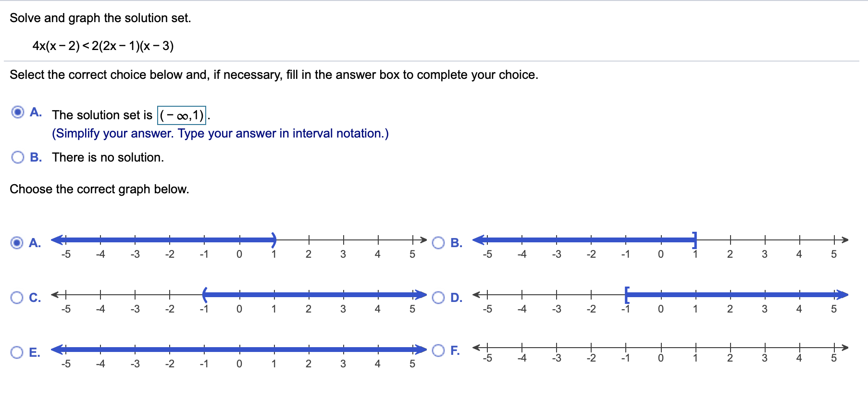868x401 pixels.
Task: Click the parenthesis endpoint at 1 in graph A
Action: coord(274,239)
